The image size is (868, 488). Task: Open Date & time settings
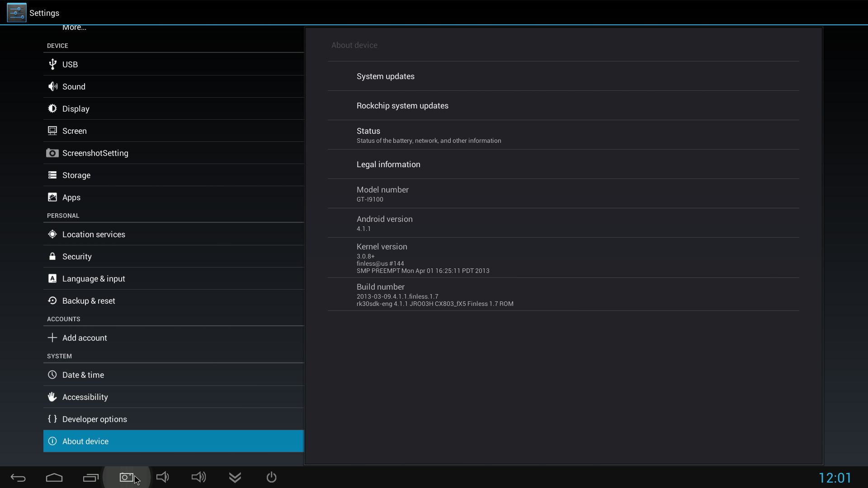pos(174,375)
